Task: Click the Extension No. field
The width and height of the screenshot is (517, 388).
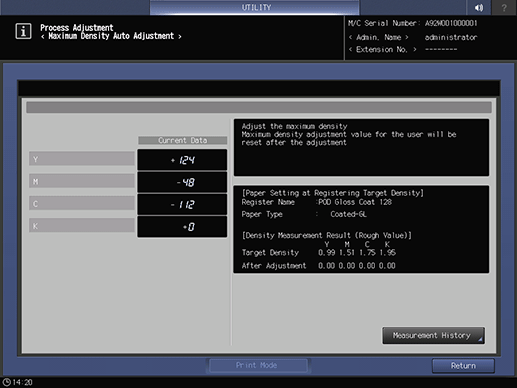Action: point(403,50)
